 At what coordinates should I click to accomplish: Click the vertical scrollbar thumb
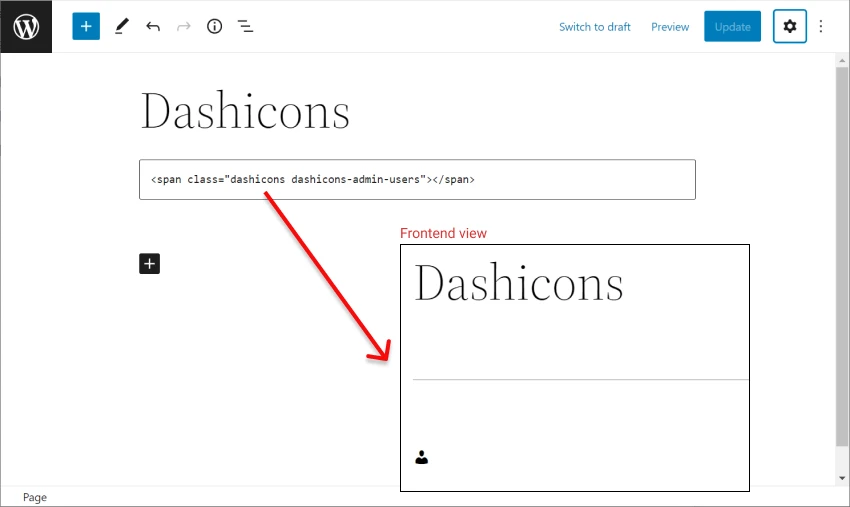click(842, 256)
